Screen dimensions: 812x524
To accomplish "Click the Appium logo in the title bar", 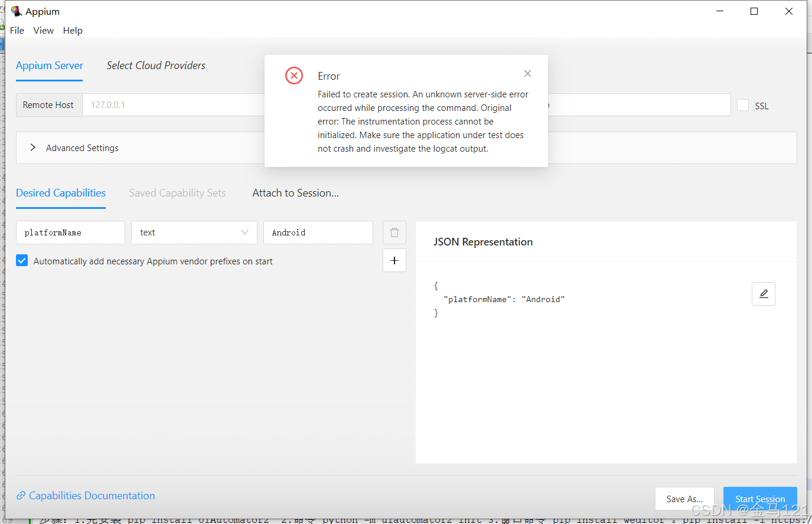I will (x=17, y=11).
